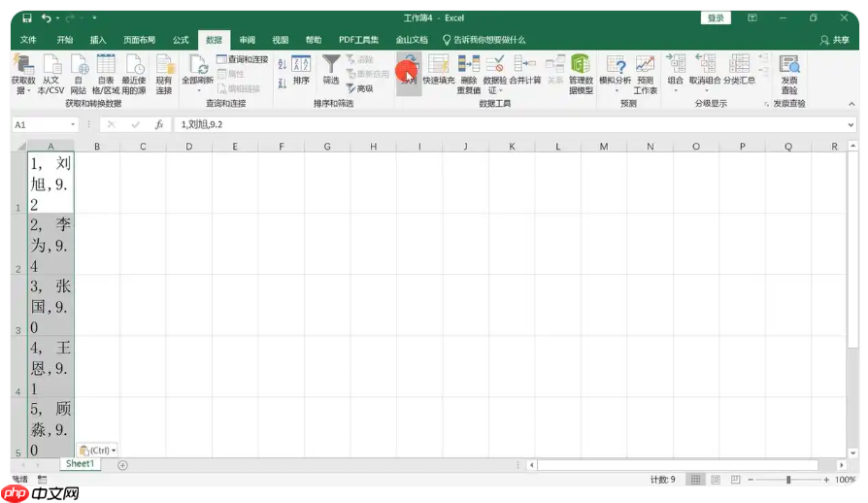Switch to Normal view in status bar
Image resolution: width=868 pixels, height=503 pixels.
(x=696, y=480)
